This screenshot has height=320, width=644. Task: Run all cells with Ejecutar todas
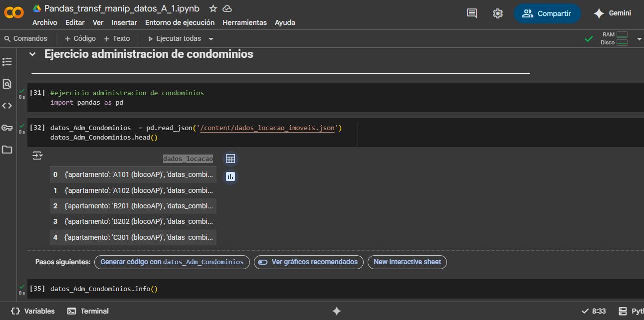[174, 38]
